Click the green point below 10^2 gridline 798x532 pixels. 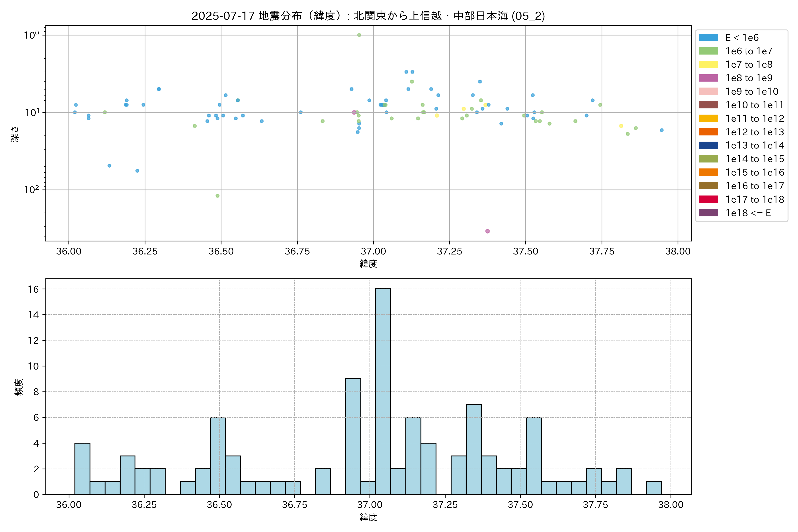pyautogui.click(x=217, y=196)
